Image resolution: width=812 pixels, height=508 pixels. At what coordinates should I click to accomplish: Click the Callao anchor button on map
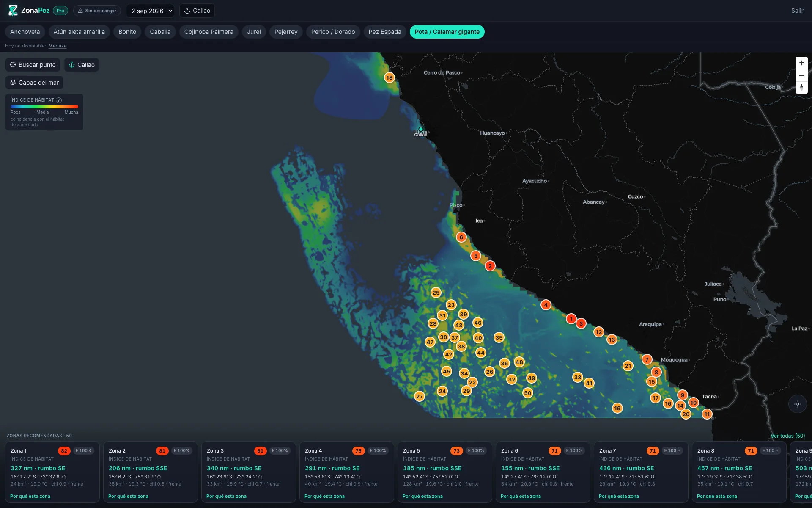(x=82, y=65)
